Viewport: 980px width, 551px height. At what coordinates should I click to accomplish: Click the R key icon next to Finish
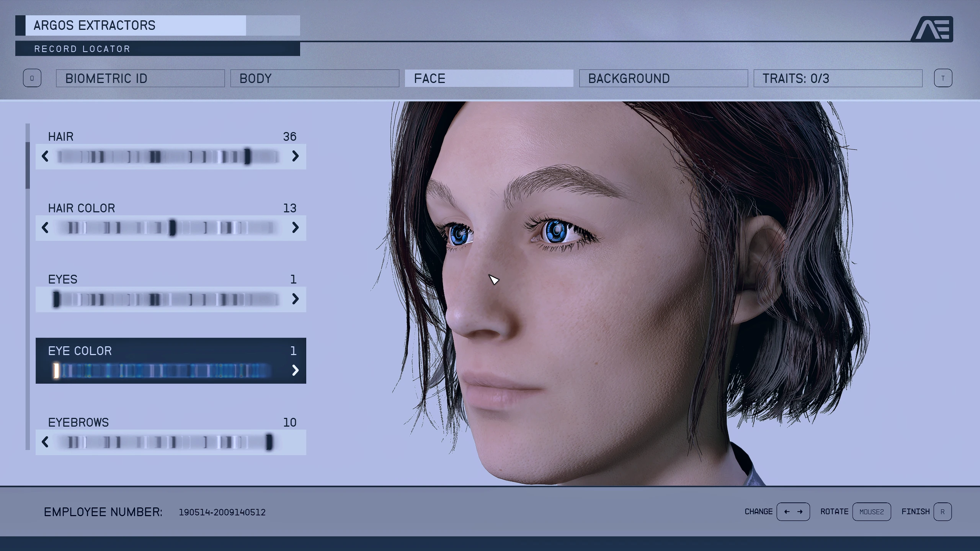(942, 512)
